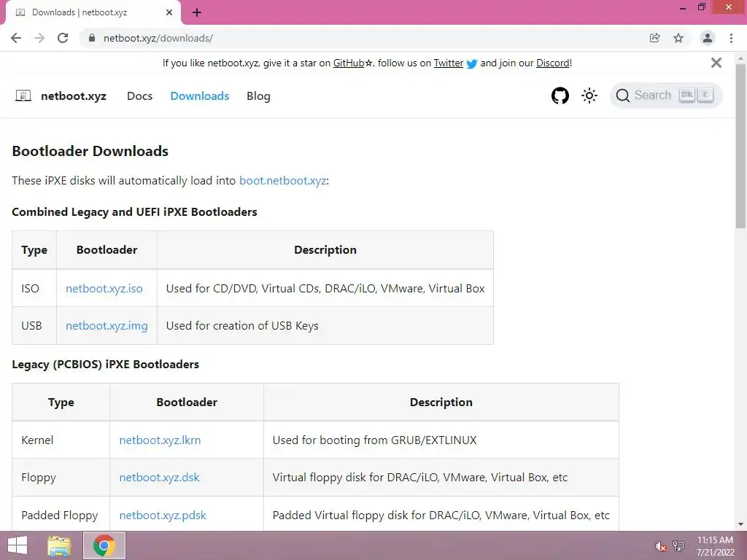Dismiss the announcement banner
Viewport: 747px width, 560px height.
tap(716, 63)
